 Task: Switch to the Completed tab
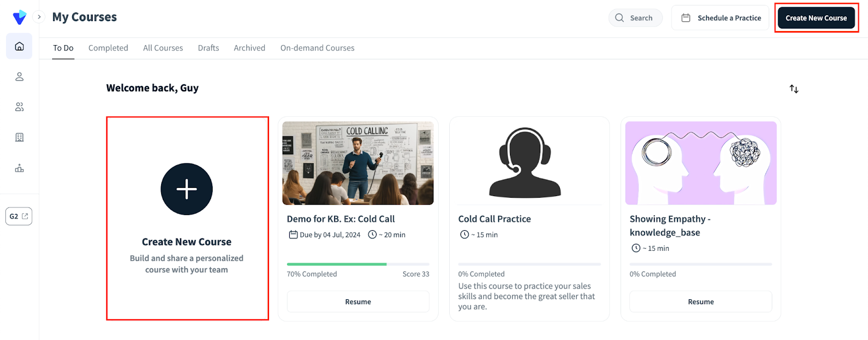pos(108,48)
